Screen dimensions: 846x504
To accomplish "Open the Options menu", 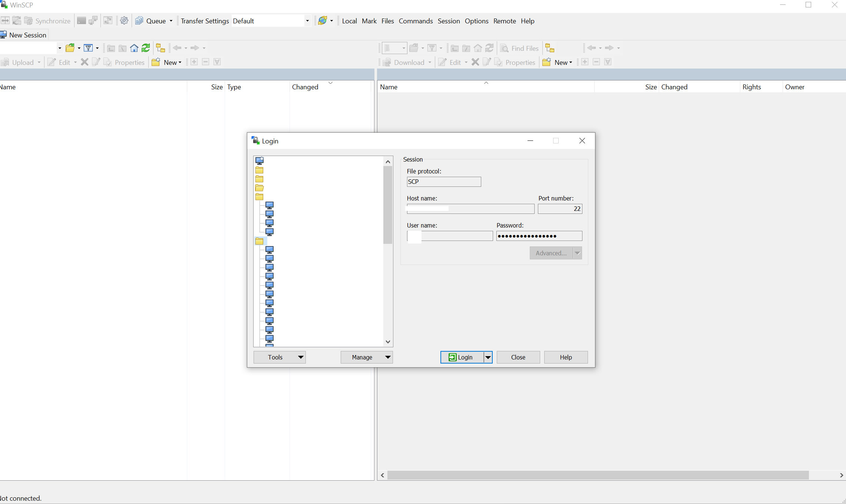I will [x=476, y=21].
